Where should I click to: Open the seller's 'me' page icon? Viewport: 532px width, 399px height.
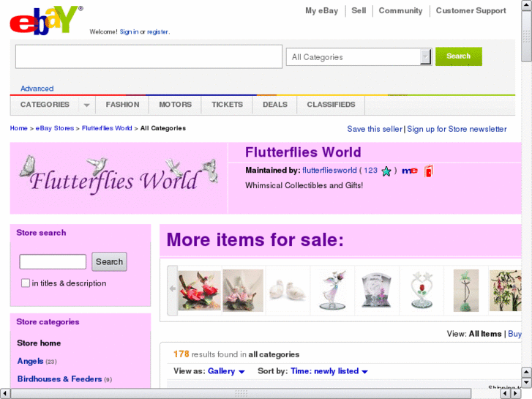(x=410, y=171)
